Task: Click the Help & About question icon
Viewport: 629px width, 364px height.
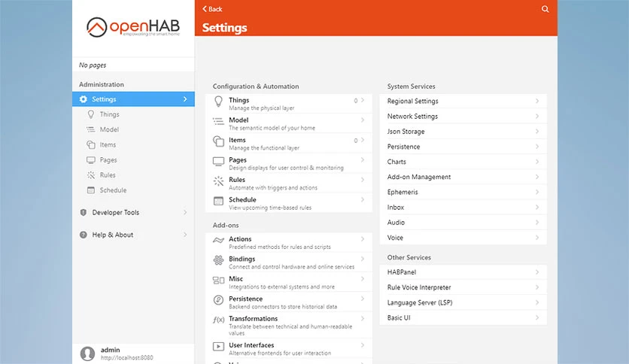Action: point(83,235)
